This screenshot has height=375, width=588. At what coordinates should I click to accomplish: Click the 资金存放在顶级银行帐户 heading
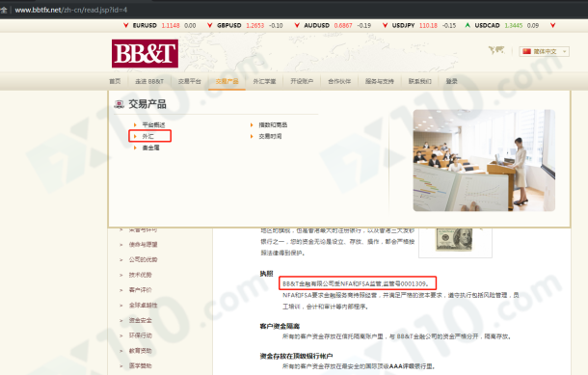tap(296, 356)
